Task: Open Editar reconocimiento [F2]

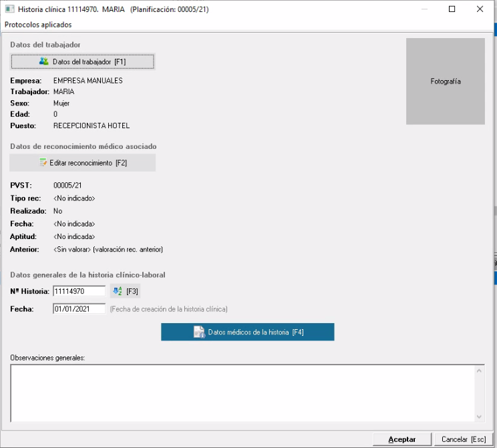Action: point(82,163)
